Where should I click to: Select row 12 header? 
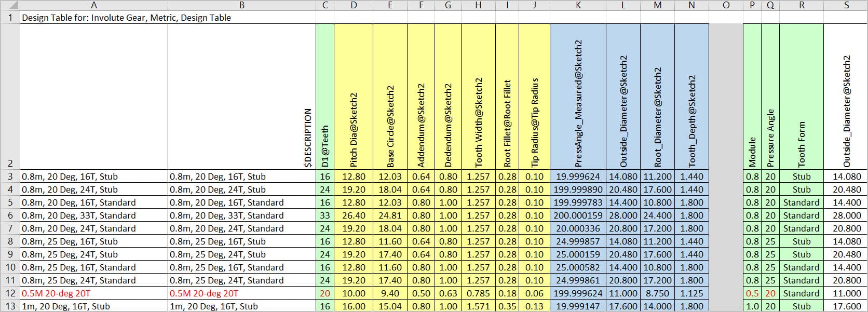pos(10,293)
